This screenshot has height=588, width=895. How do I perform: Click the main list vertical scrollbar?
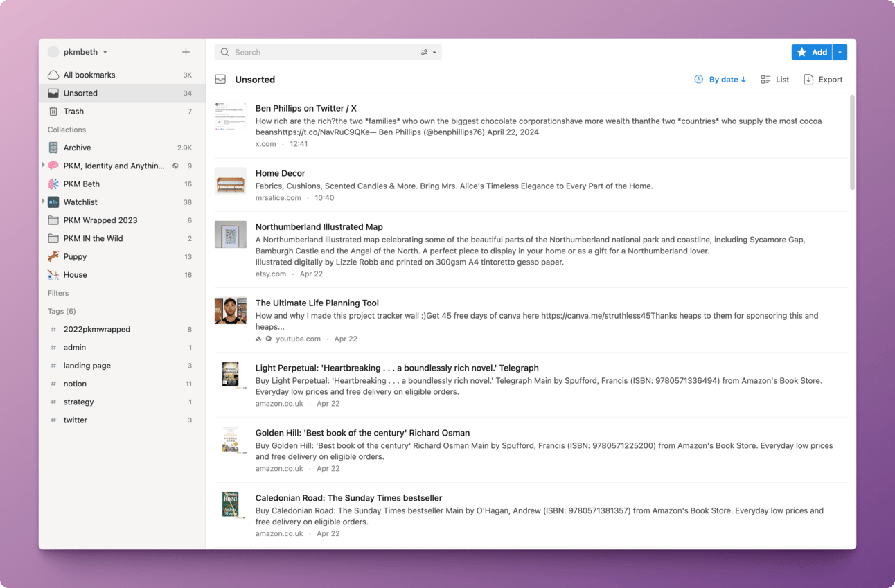point(852,142)
